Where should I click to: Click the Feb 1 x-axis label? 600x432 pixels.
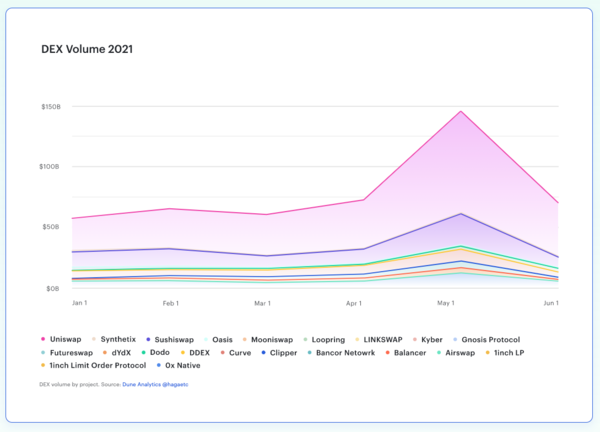click(171, 303)
